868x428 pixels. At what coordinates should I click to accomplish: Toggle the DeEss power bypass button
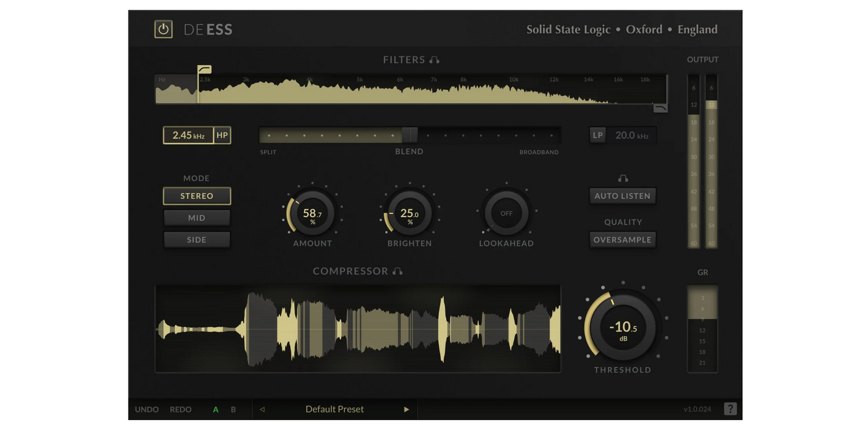163,29
